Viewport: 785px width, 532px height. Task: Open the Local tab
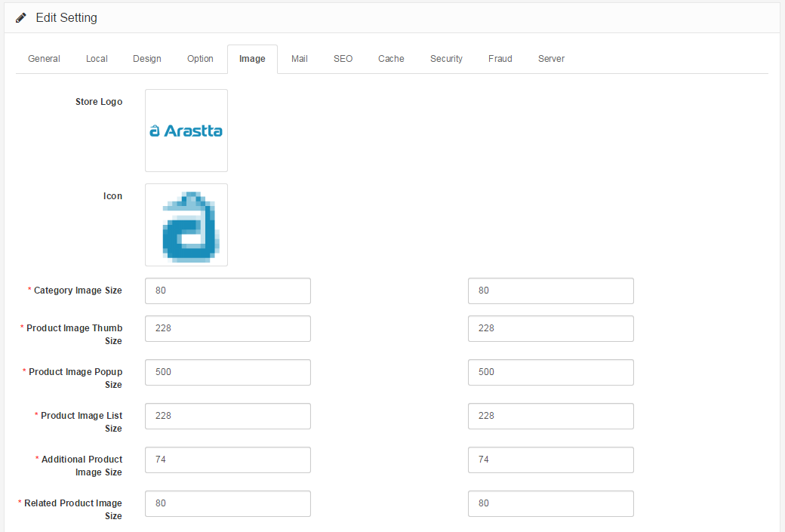(97, 59)
